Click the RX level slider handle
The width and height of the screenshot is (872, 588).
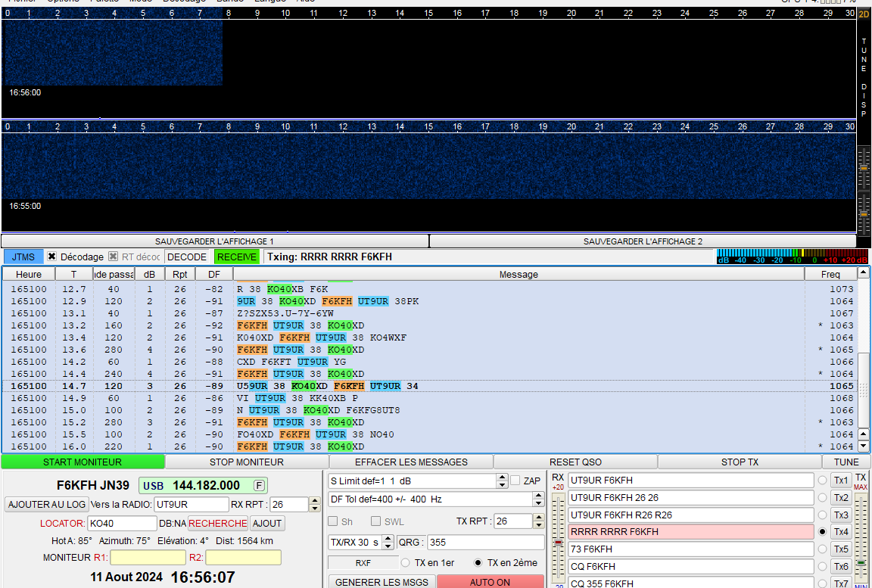(559, 543)
